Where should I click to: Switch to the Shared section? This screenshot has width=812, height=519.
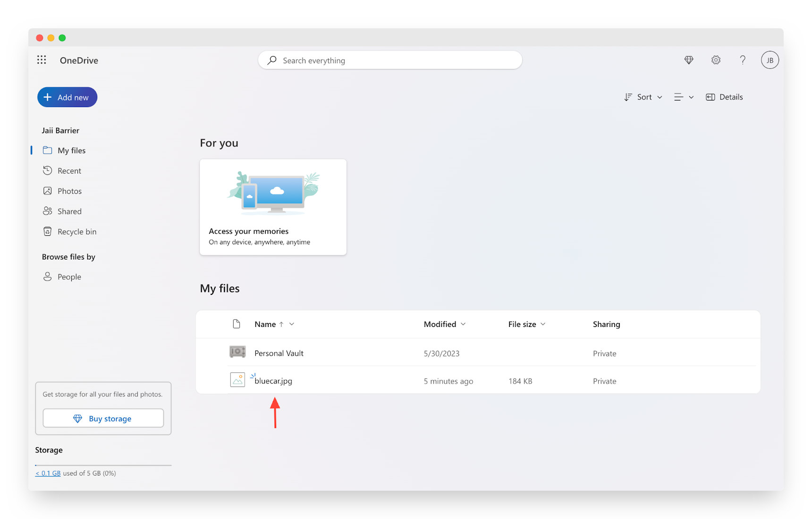69,211
